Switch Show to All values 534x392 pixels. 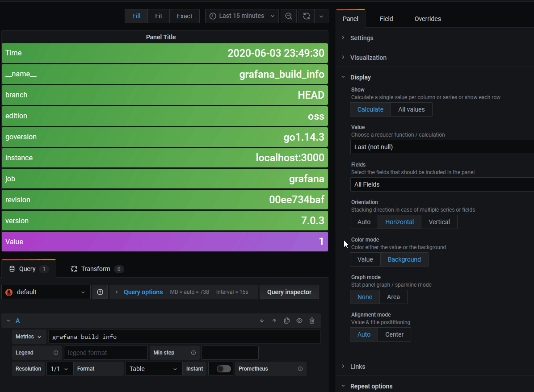tap(411, 109)
